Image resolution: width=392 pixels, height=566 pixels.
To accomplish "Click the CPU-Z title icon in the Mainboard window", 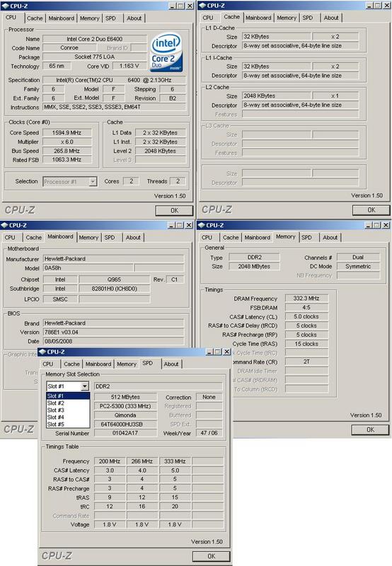I will [x=4, y=225].
